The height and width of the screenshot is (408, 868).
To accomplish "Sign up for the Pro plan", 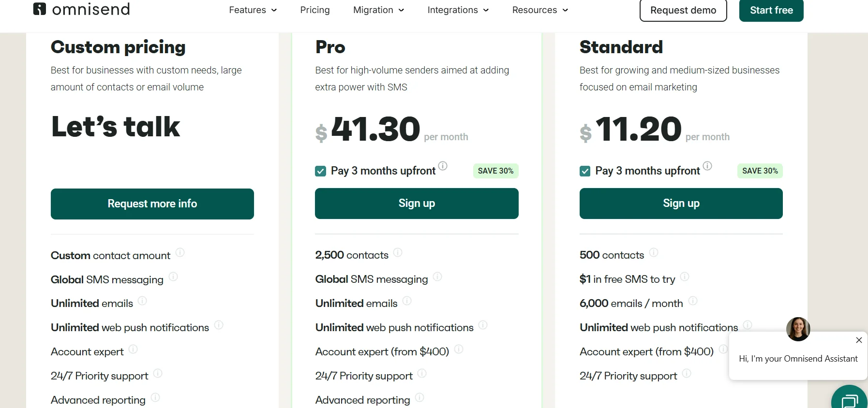I will [x=417, y=204].
